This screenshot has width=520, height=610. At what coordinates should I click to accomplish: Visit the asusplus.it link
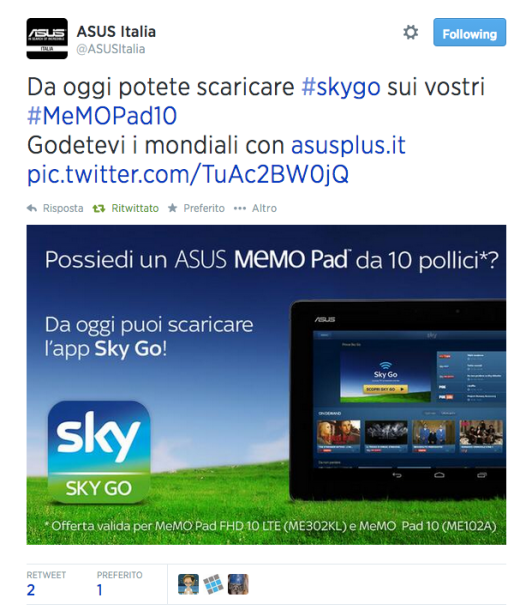348,145
